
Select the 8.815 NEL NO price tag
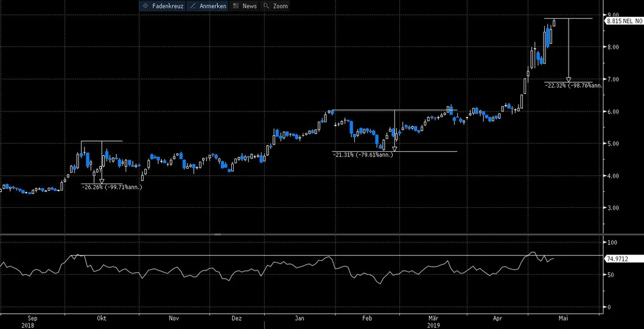click(x=623, y=21)
